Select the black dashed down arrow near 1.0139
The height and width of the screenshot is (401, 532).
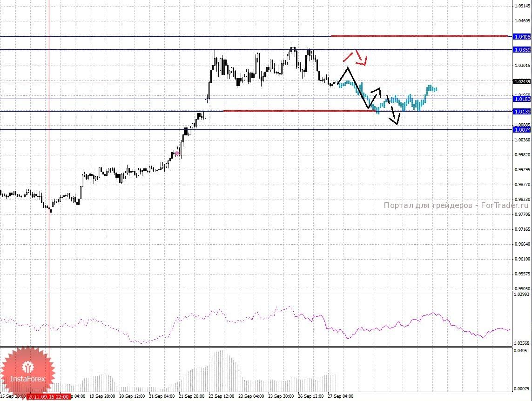click(x=394, y=110)
